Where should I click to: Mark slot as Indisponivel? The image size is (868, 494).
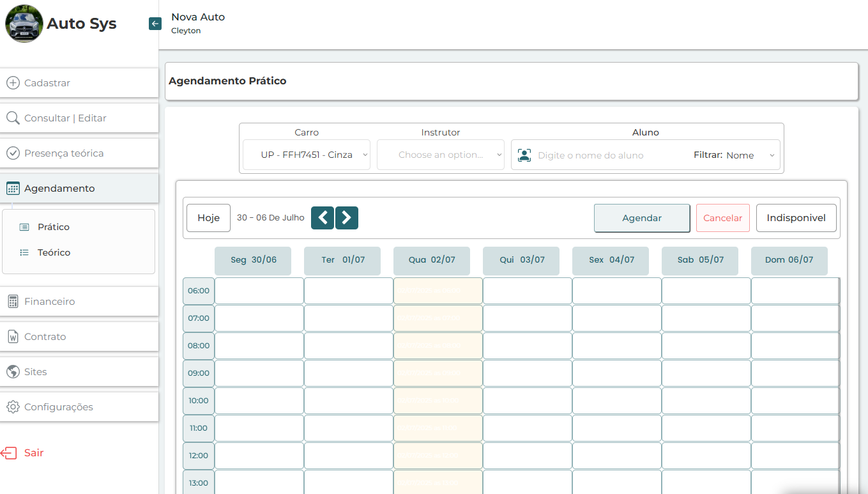click(796, 218)
